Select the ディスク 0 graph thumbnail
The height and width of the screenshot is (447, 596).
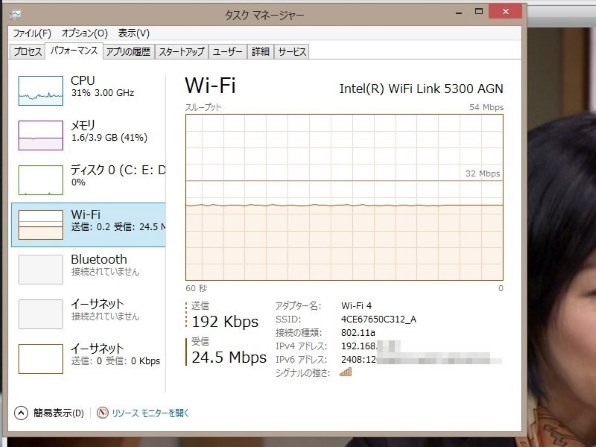tap(41, 180)
